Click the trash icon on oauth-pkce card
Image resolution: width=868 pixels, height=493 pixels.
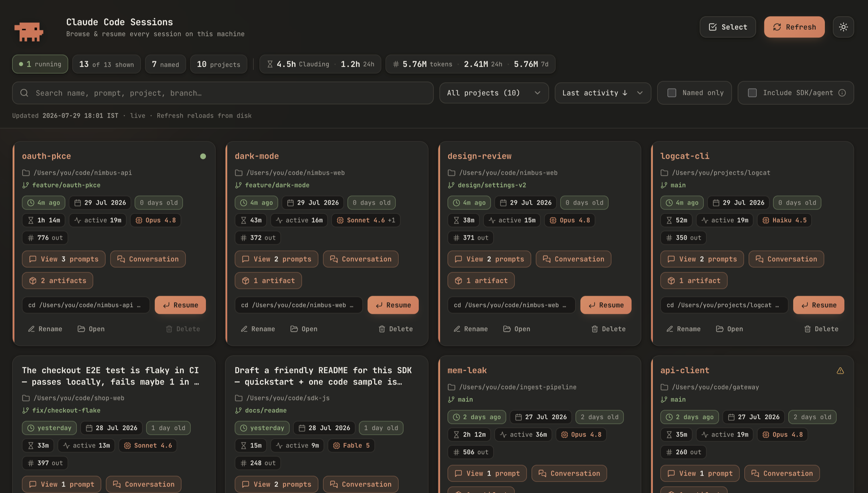[x=169, y=329]
